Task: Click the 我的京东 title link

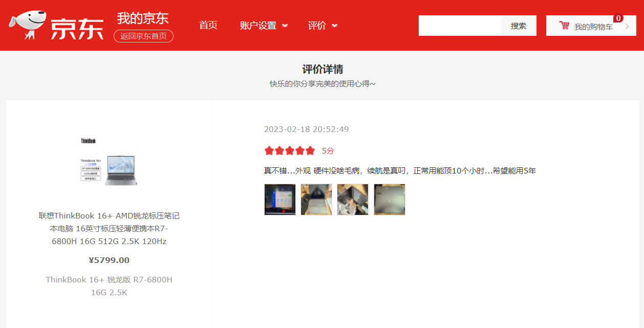Action: point(143,18)
